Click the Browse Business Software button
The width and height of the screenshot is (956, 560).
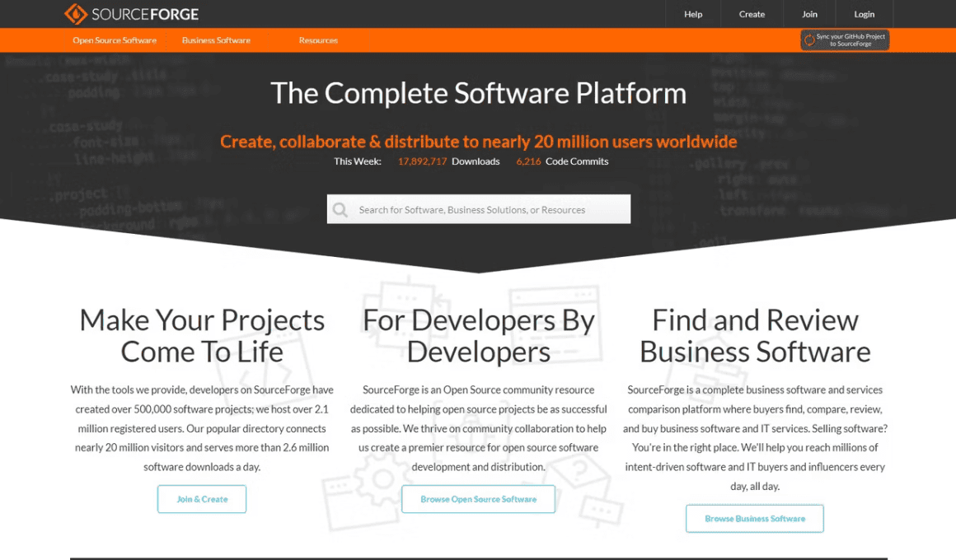coord(755,519)
